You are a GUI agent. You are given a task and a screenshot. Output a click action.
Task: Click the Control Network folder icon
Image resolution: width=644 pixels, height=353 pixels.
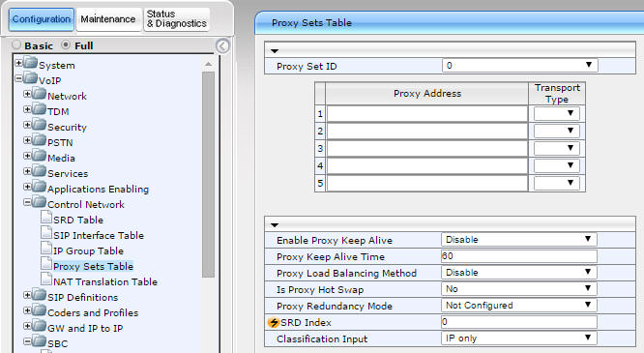click(x=39, y=202)
